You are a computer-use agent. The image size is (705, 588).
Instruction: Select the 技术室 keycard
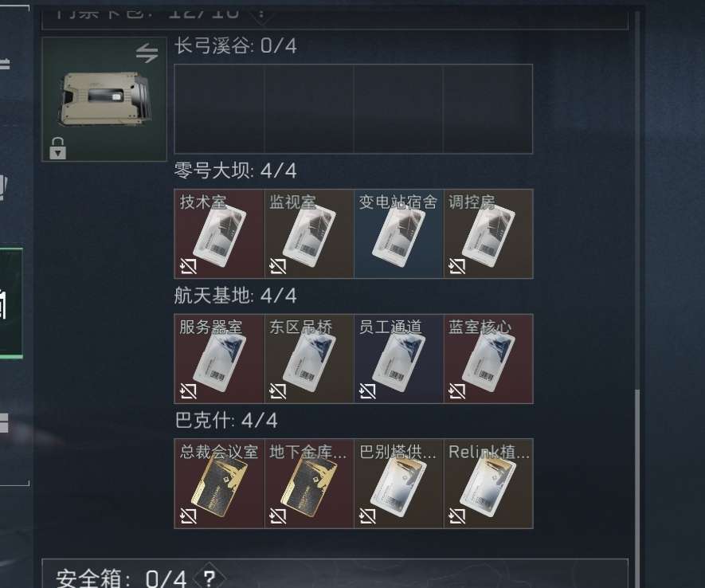tap(219, 233)
